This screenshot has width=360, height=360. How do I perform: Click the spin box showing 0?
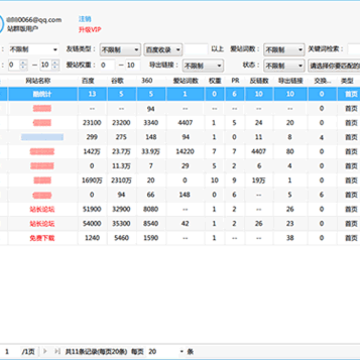(18, 65)
